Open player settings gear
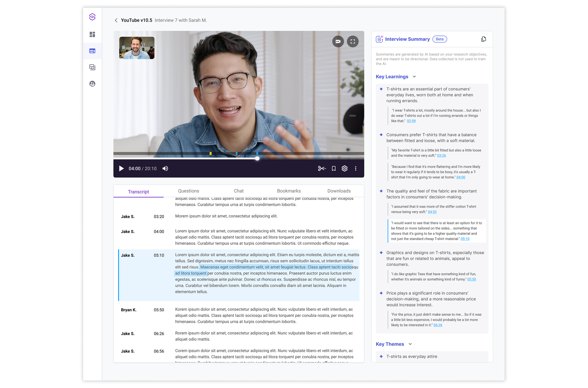 coord(344,169)
